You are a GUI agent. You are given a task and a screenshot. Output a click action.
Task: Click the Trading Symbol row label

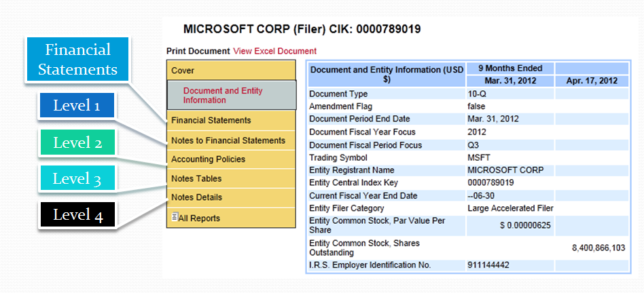(338, 157)
